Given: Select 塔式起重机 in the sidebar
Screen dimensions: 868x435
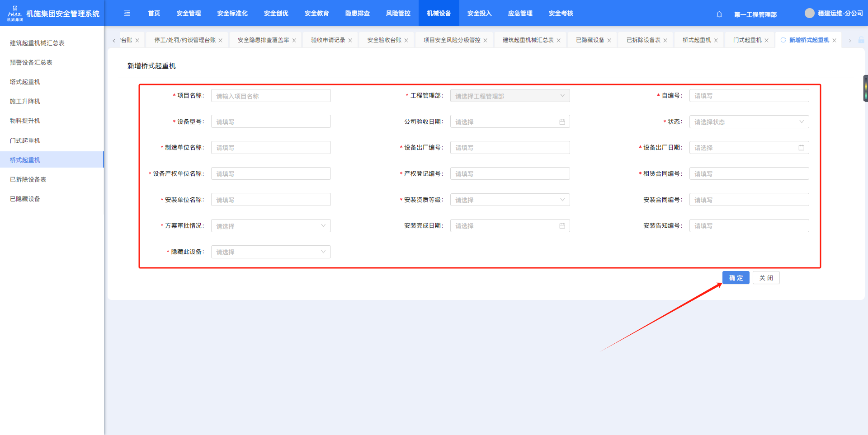Looking at the screenshot, I should [x=25, y=82].
